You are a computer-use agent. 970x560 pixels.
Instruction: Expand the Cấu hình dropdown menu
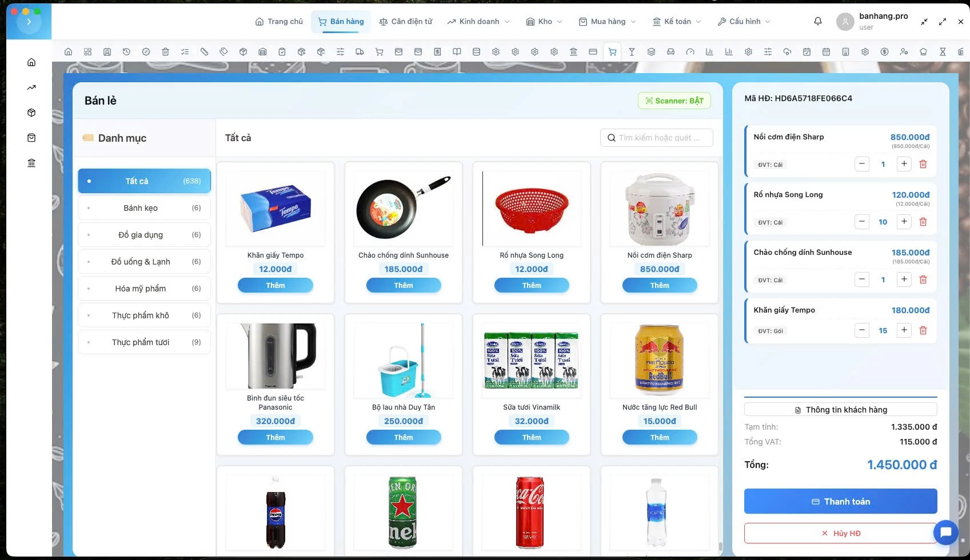[744, 21]
